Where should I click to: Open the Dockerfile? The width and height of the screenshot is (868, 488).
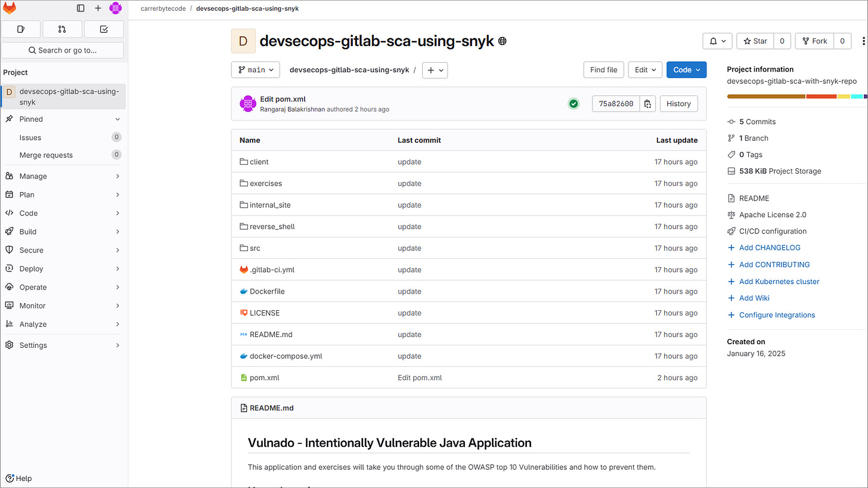[267, 291]
